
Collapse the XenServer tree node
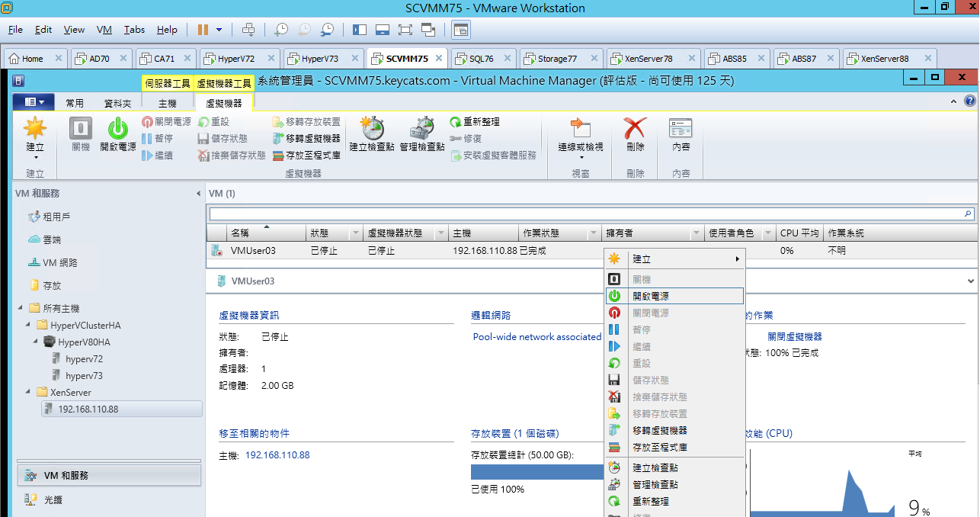pos(29,392)
